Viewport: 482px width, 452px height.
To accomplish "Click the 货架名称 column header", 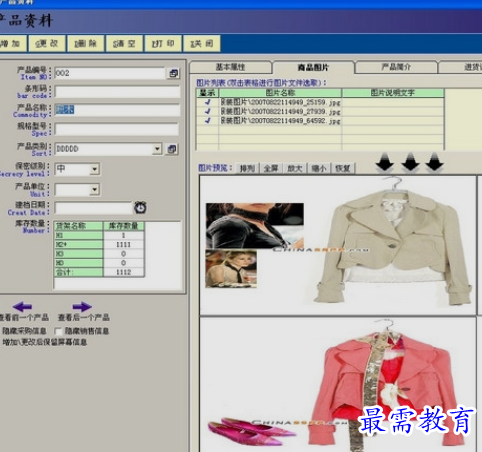I will pos(79,226).
